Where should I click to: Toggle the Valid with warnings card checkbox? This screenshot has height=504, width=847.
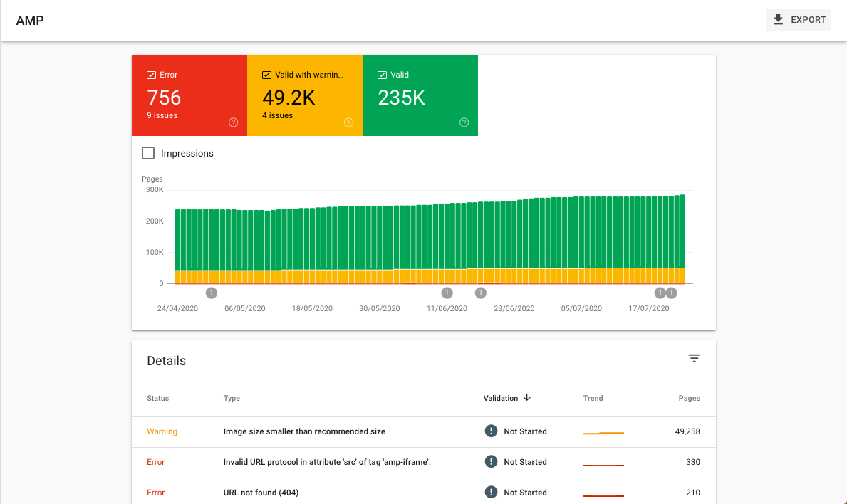pos(266,74)
